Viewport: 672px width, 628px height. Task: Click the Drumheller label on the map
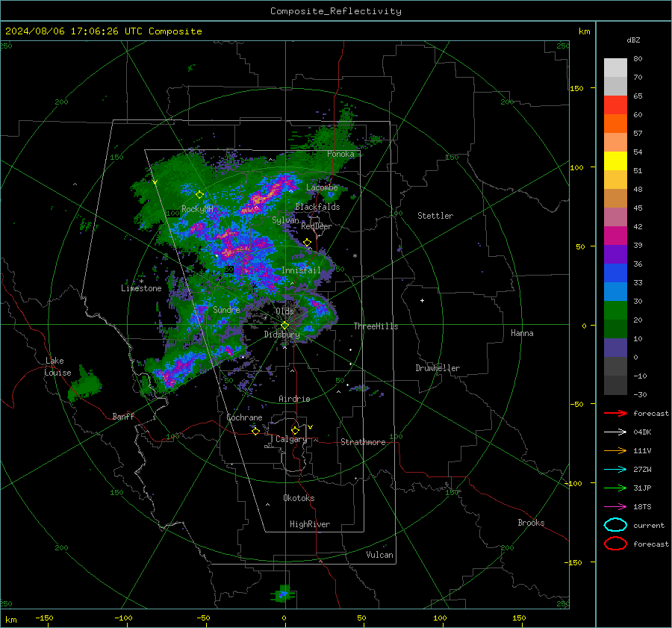pos(438,368)
